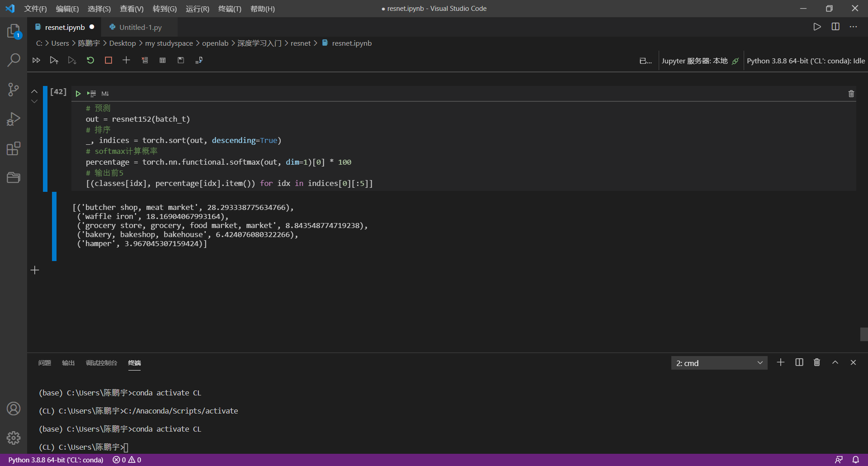Maximize the panel with the up chevron
The image size is (868, 466).
[x=835, y=362]
